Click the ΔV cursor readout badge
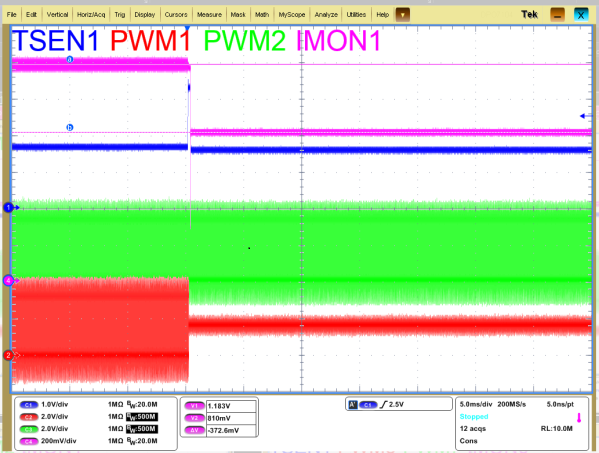 (194, 430)
